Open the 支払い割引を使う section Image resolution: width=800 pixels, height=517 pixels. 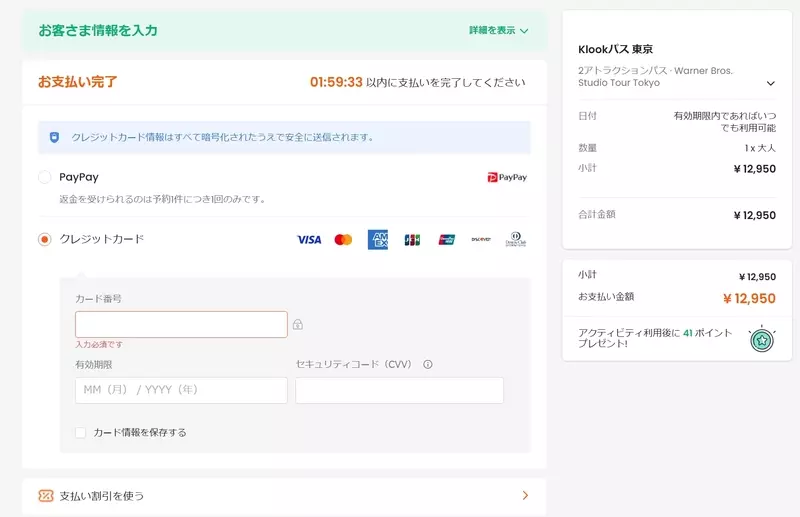[x=284, y=495]
